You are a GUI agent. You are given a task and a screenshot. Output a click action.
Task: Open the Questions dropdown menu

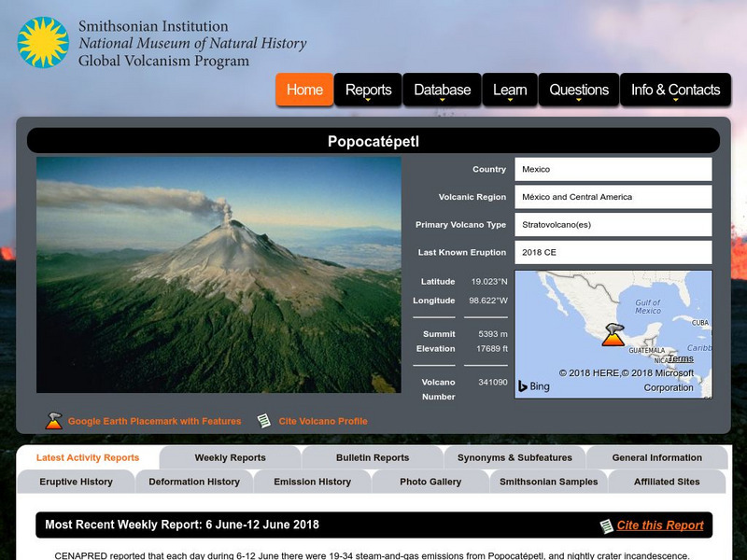click(x=577, y=90)
